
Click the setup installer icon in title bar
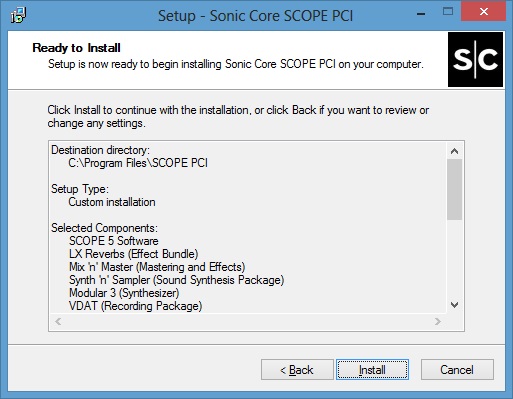click(18, 15)
